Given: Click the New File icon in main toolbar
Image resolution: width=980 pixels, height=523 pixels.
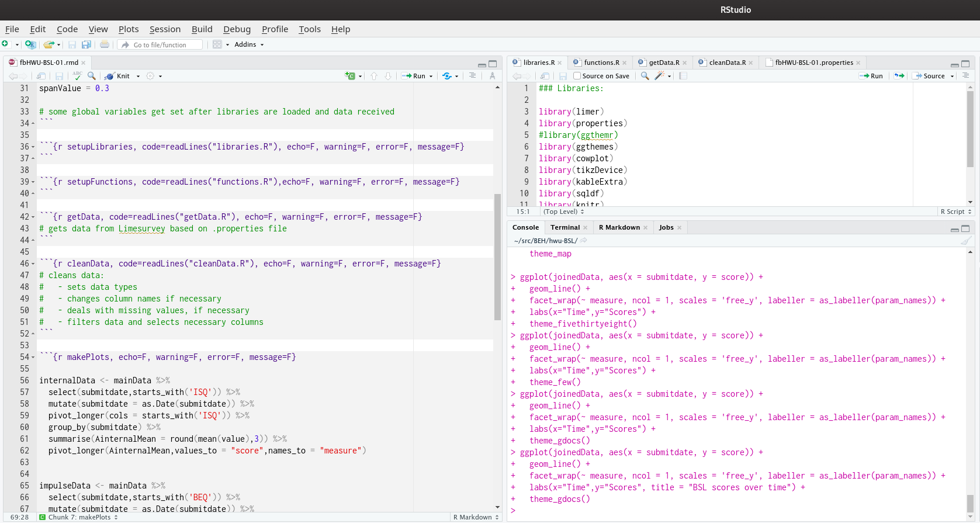Looking at the screenshot, I should (x=5, y=44).
